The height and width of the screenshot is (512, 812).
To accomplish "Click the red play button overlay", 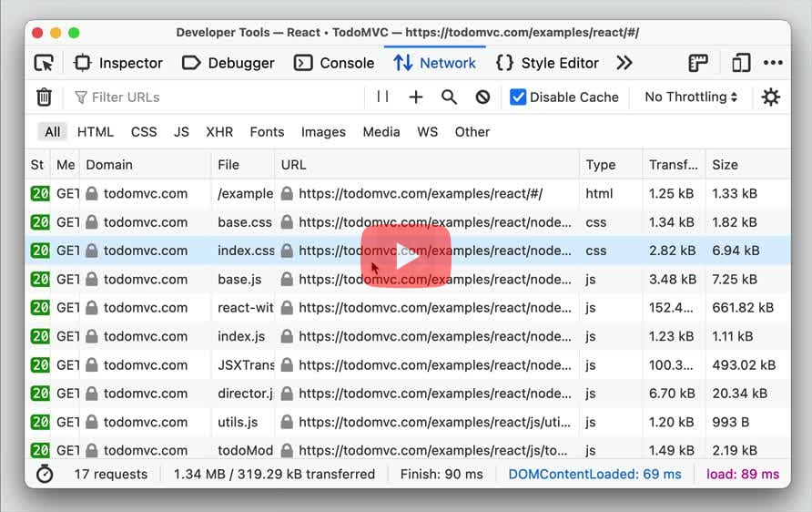I will (x=406, y=256).
